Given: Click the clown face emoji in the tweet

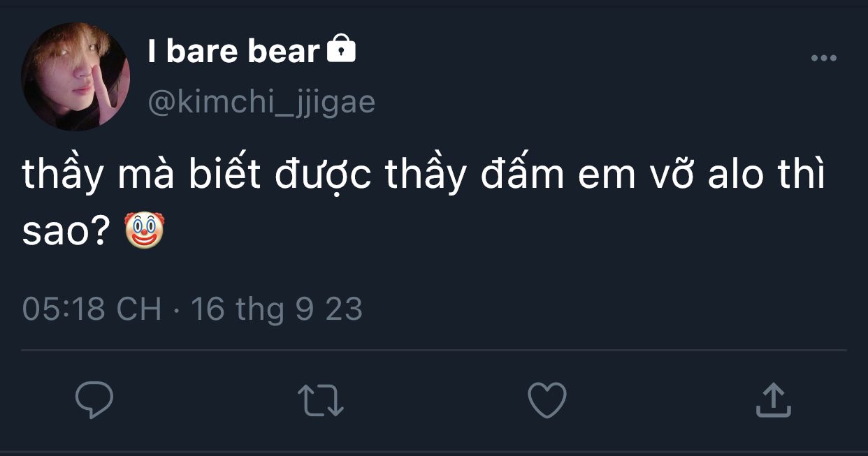Looking at the screenshot, I should click(x=144, y=232).
